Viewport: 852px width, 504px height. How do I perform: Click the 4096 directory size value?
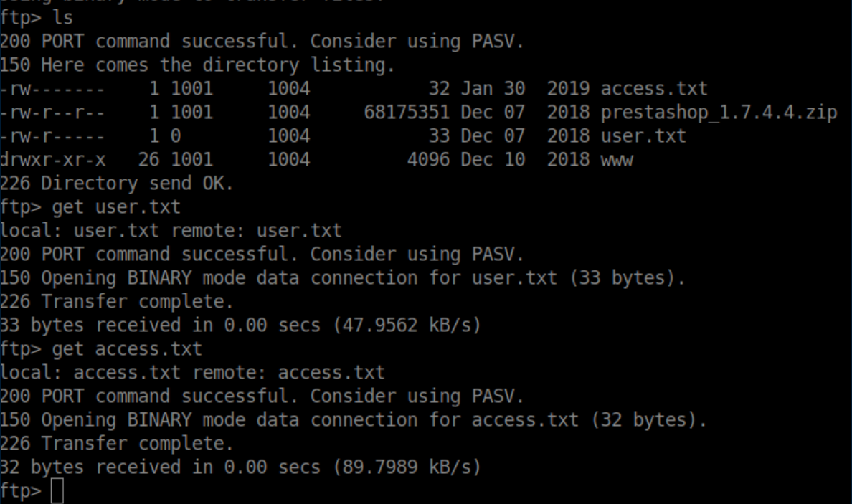point(428,160)
